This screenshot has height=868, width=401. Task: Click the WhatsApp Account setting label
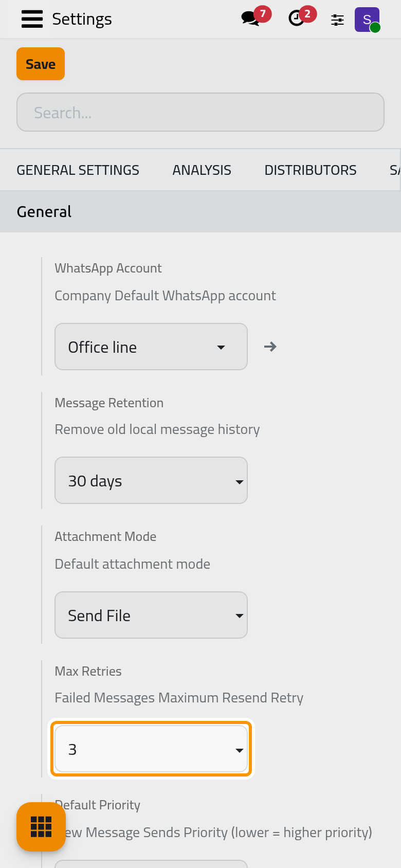108,268
